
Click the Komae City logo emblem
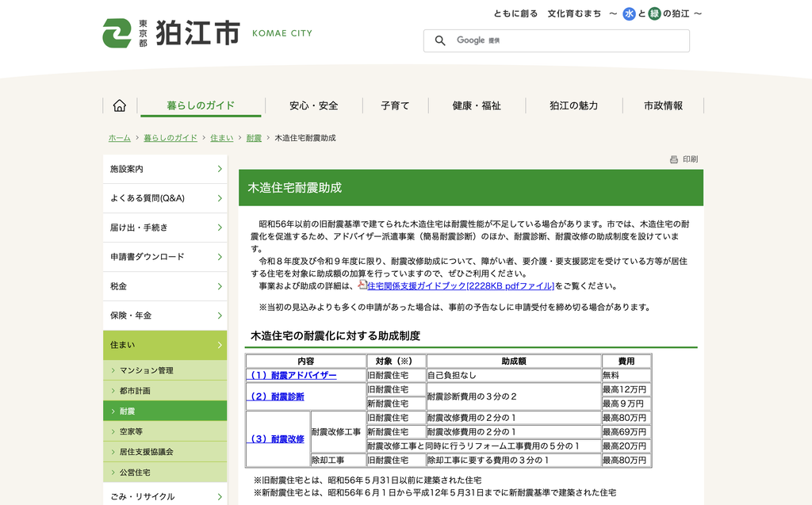point(117,33)
